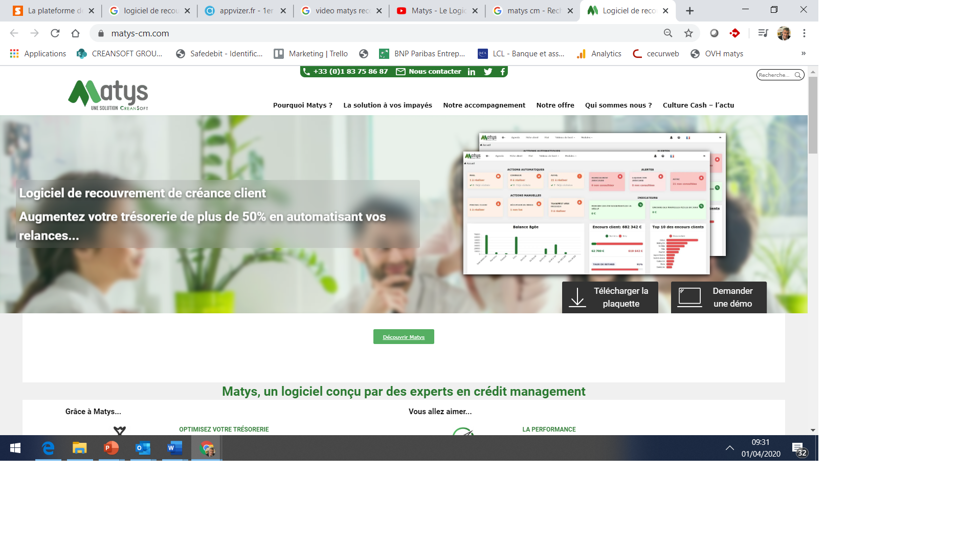Viewport: 980px width, 558px height.
Task: Click the grey circle extension icon
Action: pos(714,33)
